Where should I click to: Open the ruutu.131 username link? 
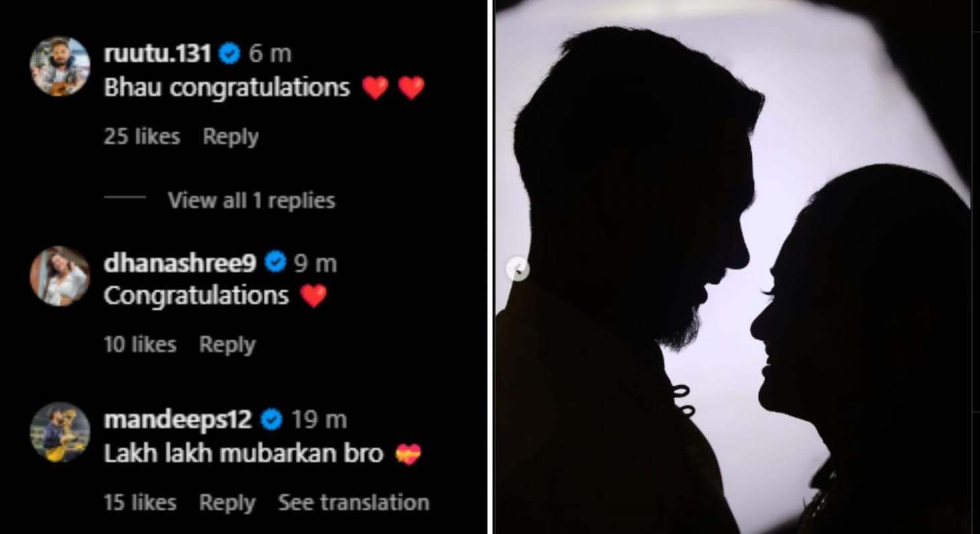pyautogui.click(x=158, y=54)
